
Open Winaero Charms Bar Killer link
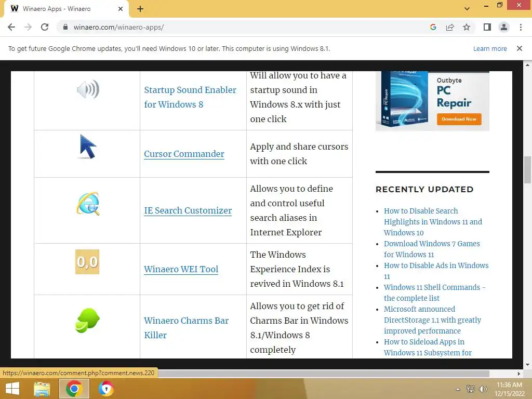187,328
